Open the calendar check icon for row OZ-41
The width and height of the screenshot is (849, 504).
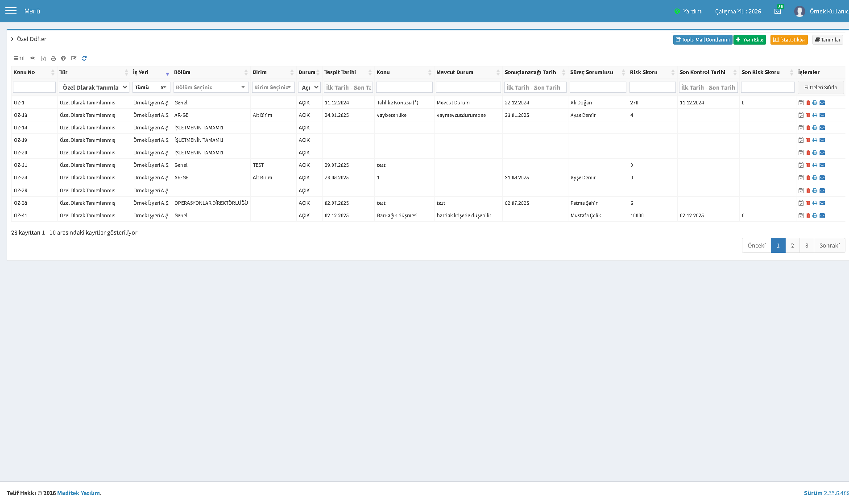click(801, 215)
